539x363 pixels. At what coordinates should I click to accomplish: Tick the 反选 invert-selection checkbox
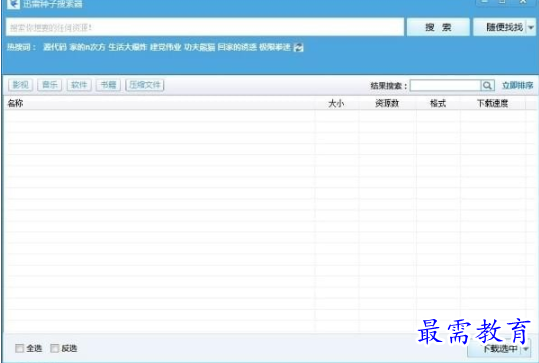click(54, 348)
